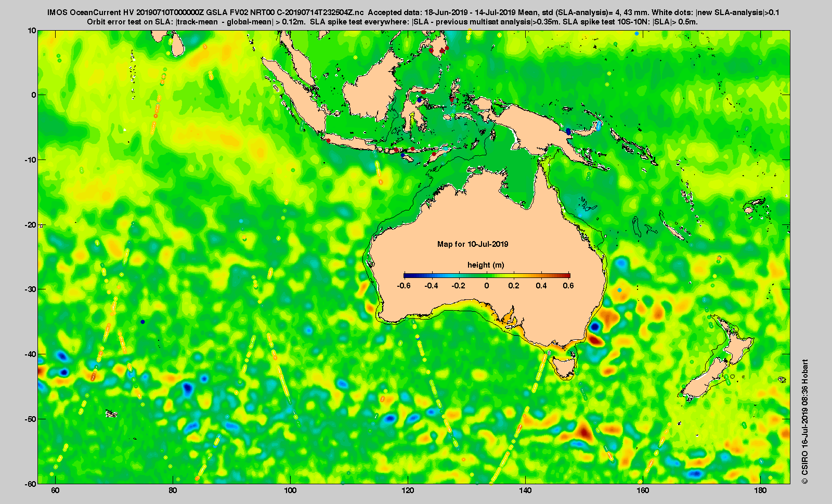
Task: Click the longitude axis label 80
Action: (x=173, y=490)
